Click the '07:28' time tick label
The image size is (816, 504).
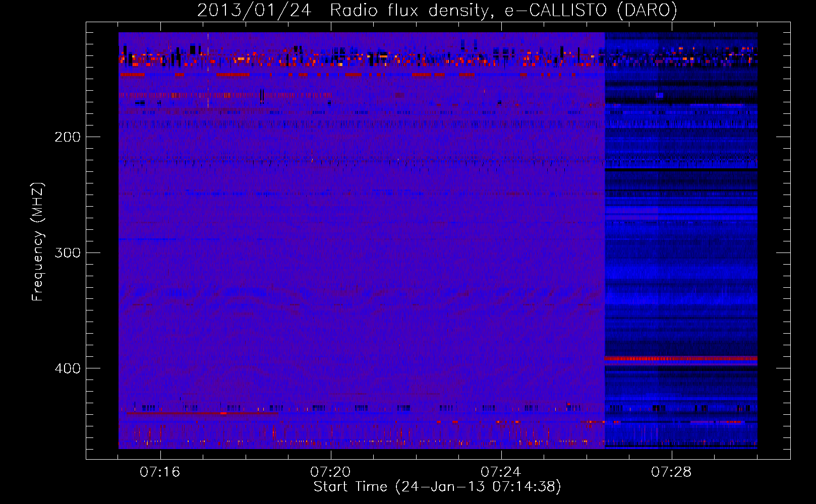point(671,472)
